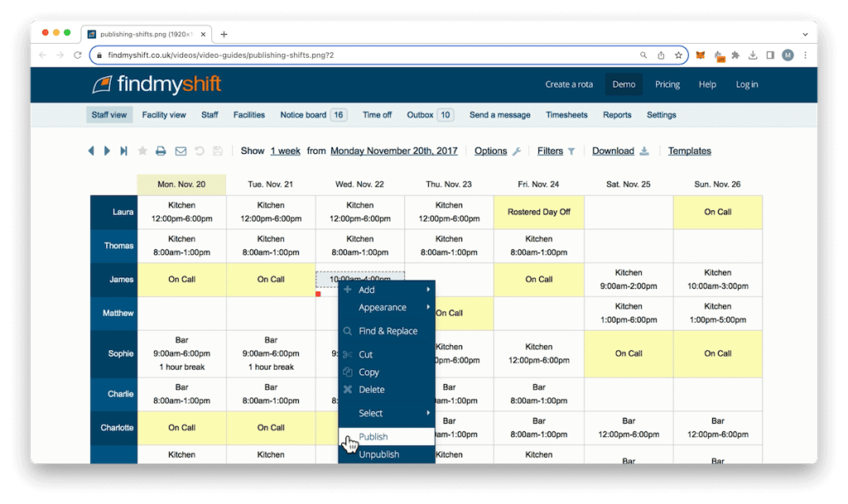Screen dimensions: 848x504
Task: Bookmark this page with star icon
Action: click(x=678, y=55)
